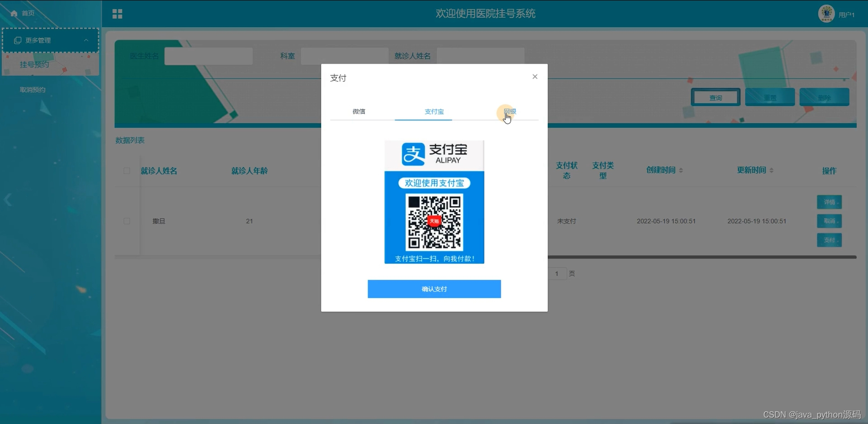Viewport: 868px width, 424px height.
Task: Click the 用户1 username label
Action: coord(847,15)
